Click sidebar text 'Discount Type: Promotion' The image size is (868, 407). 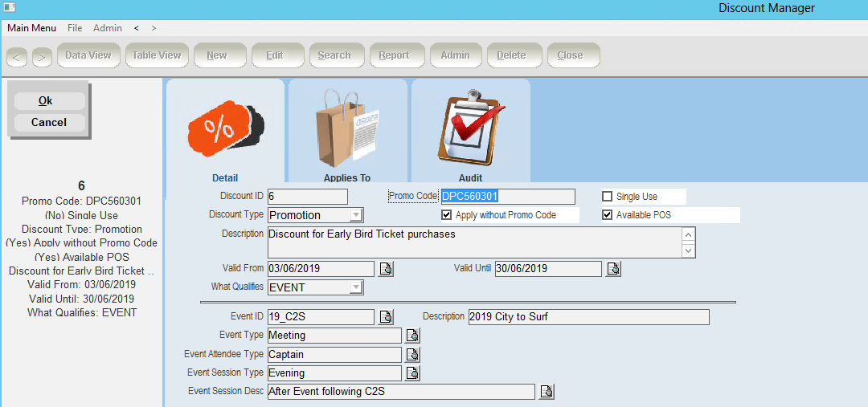pos(81,229)
